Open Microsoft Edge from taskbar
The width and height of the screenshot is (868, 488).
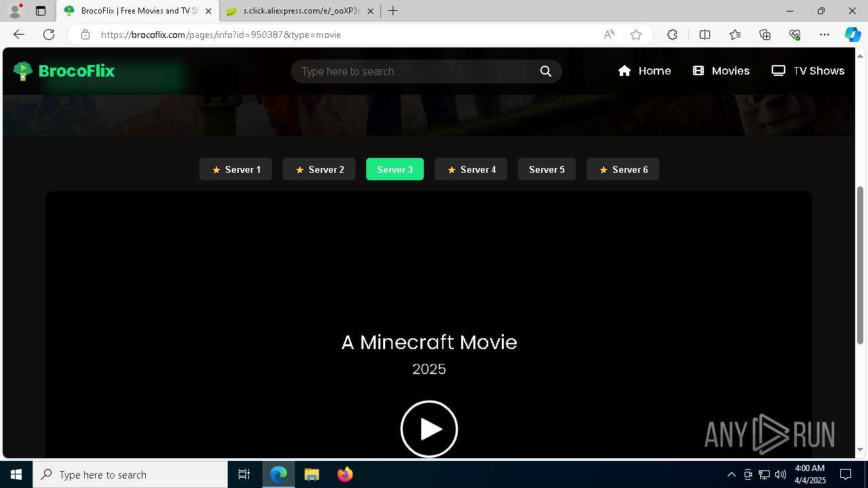click(279, 474)
